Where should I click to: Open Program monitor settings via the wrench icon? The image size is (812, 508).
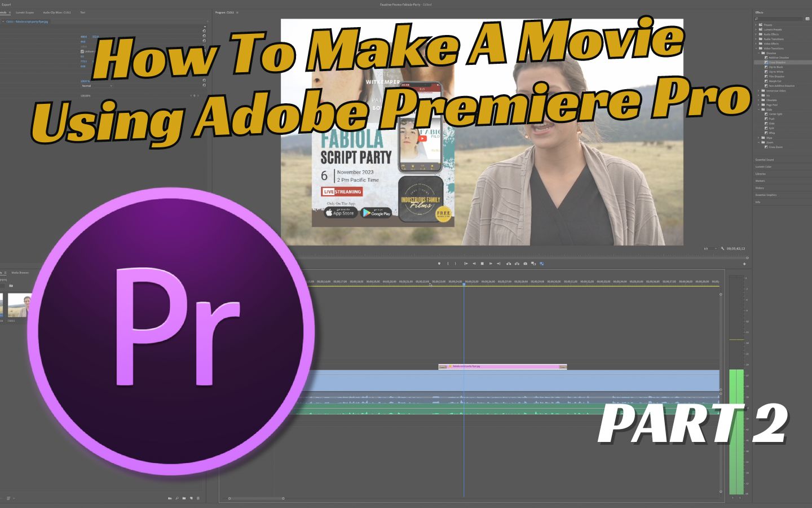click(x=722, y=248)
